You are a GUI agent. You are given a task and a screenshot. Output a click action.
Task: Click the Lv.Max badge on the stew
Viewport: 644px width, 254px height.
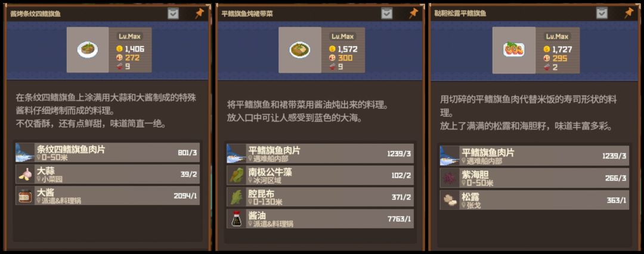[342, 36]
